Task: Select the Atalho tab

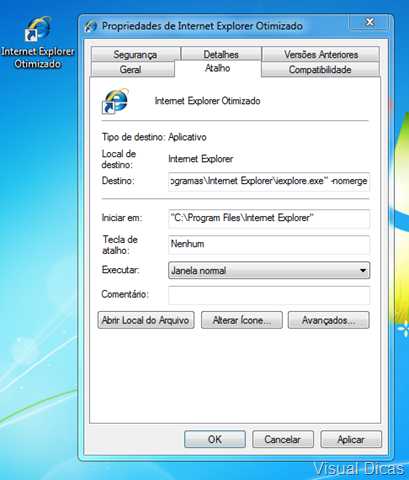Action: click(218, 68)
